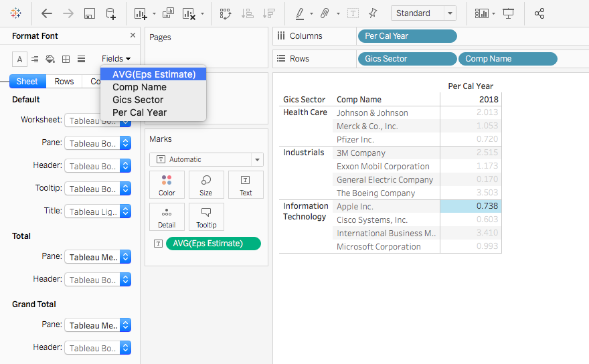The width and height of the screenshot is (589, 364).
Task: Select the Apple Inc. 0.738 cell
Action: point(471,206)
